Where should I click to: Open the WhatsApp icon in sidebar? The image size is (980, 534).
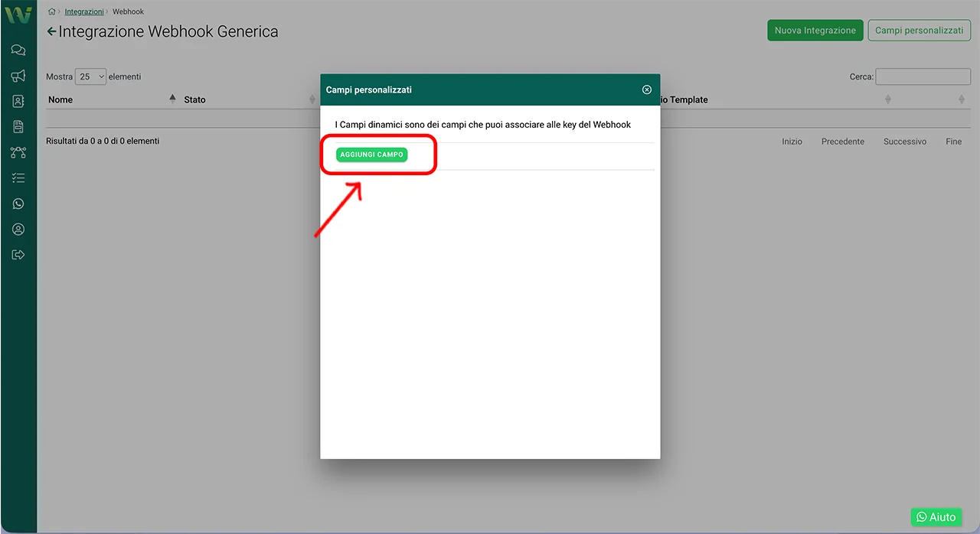[18, 204]
